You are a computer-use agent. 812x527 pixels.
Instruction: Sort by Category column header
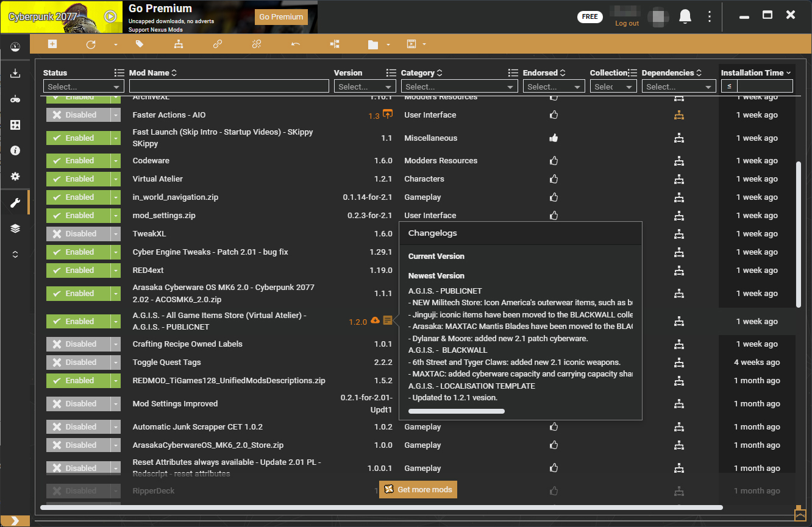pos(422,73)
